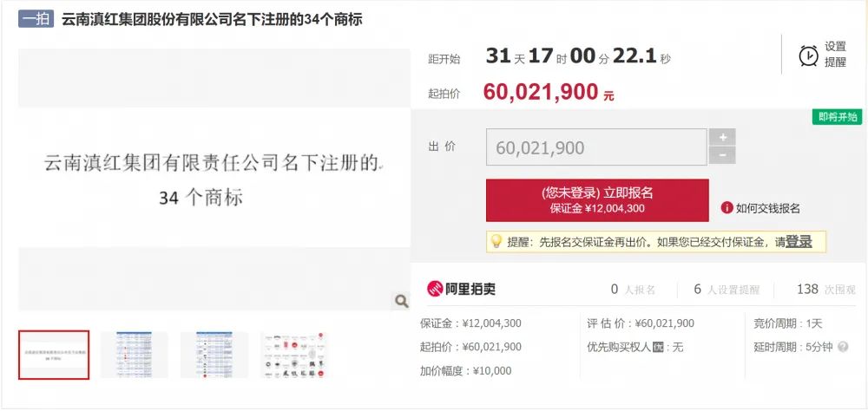
Task: Click the main auction preview image
Action: point(214,179)
